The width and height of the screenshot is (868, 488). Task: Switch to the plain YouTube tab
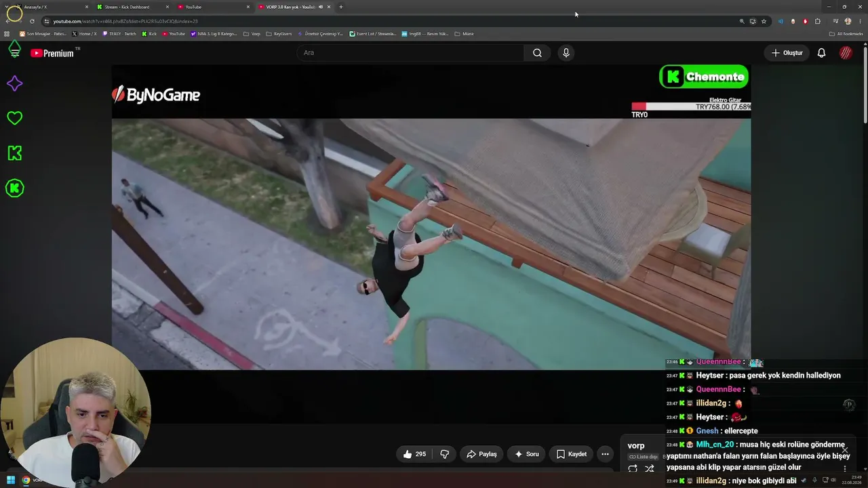213,7
